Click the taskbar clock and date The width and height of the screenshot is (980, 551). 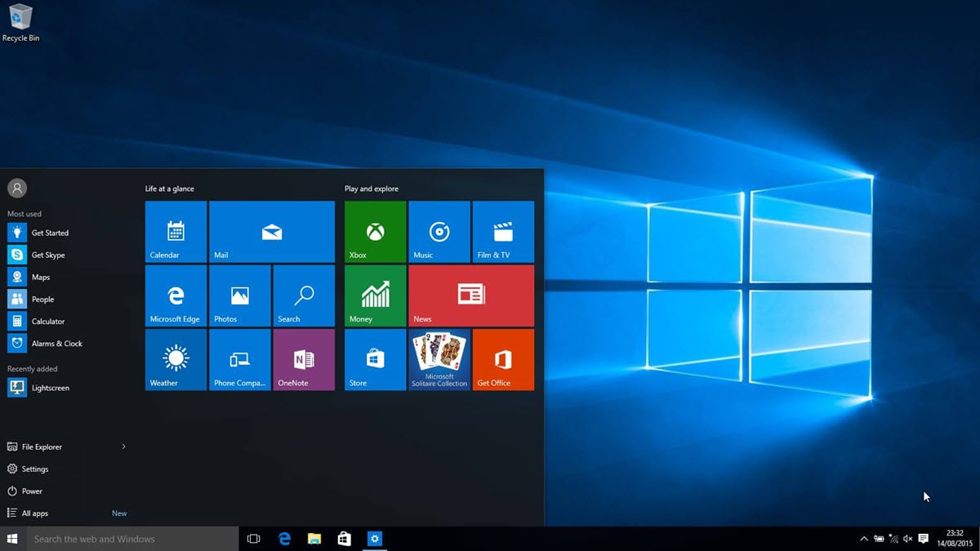pos(954,539)
